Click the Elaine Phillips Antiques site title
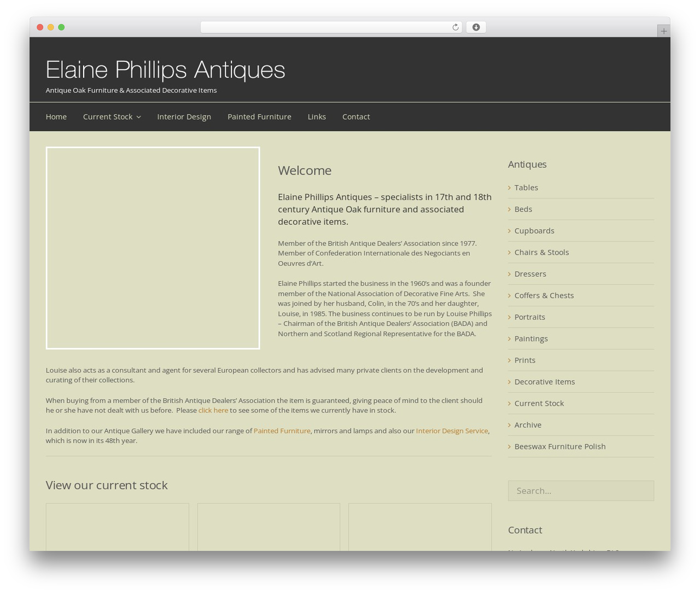This screenshot has height=593, width=700. click(165, 70)
